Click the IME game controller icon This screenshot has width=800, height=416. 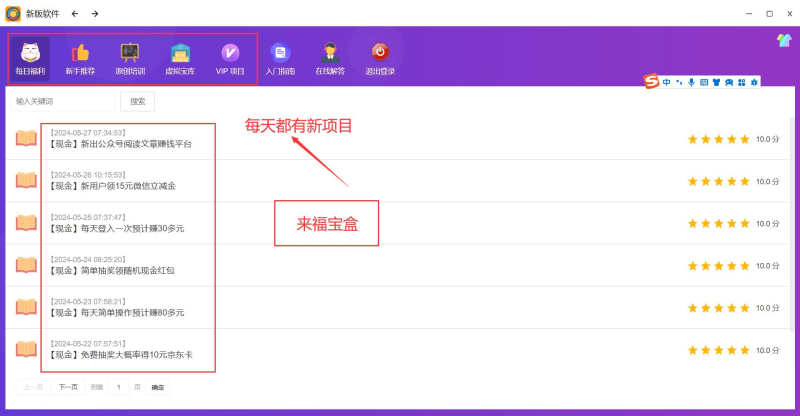pos(729,82)
